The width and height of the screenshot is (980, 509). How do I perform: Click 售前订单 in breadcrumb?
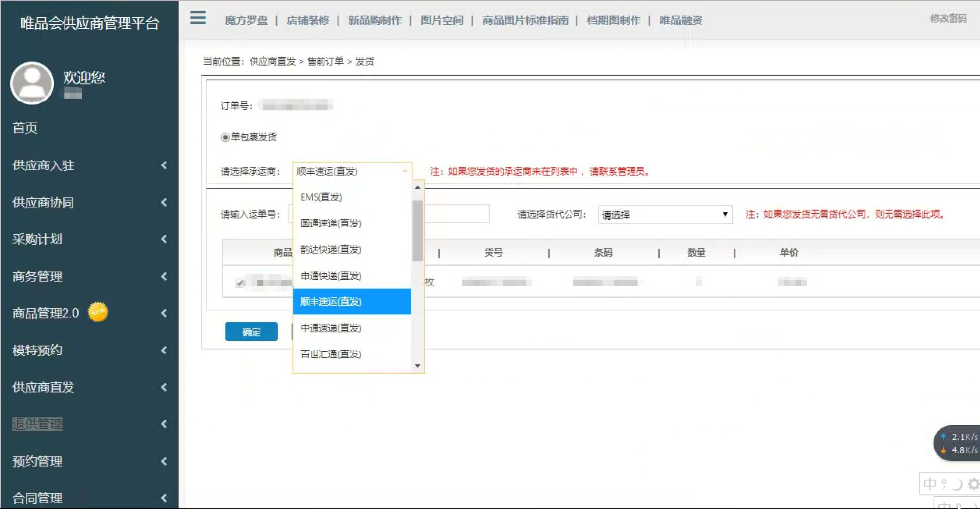(325, 61)
